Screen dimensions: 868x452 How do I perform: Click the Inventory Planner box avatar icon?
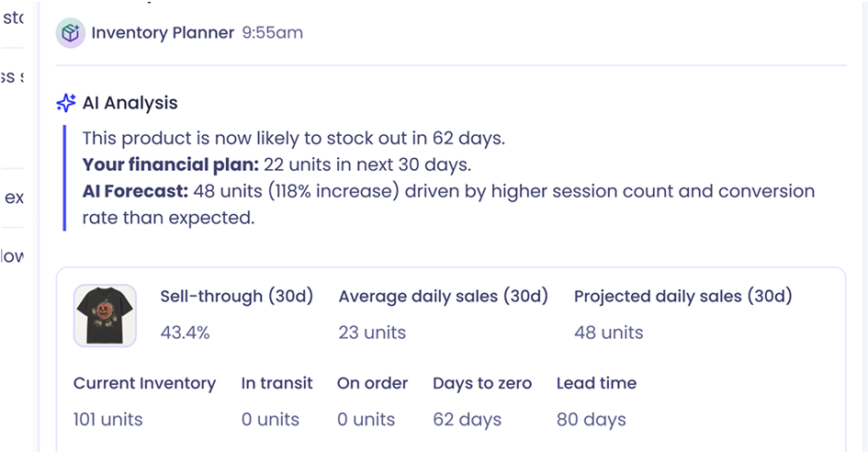pyautogui.click(x=71, y=33)
